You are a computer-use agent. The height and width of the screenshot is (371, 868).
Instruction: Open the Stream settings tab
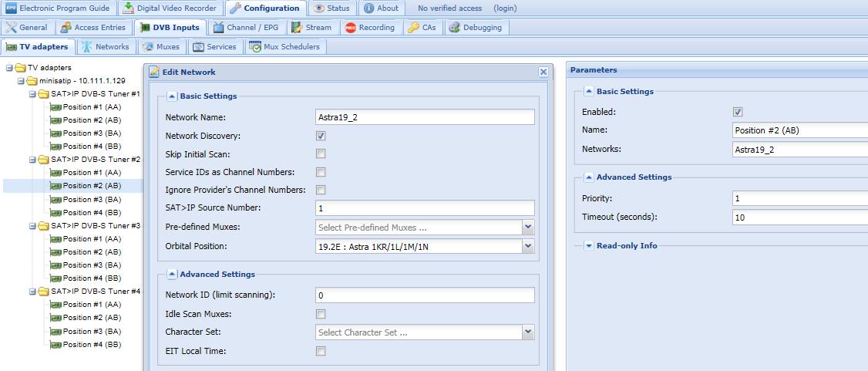click(312, 27)
